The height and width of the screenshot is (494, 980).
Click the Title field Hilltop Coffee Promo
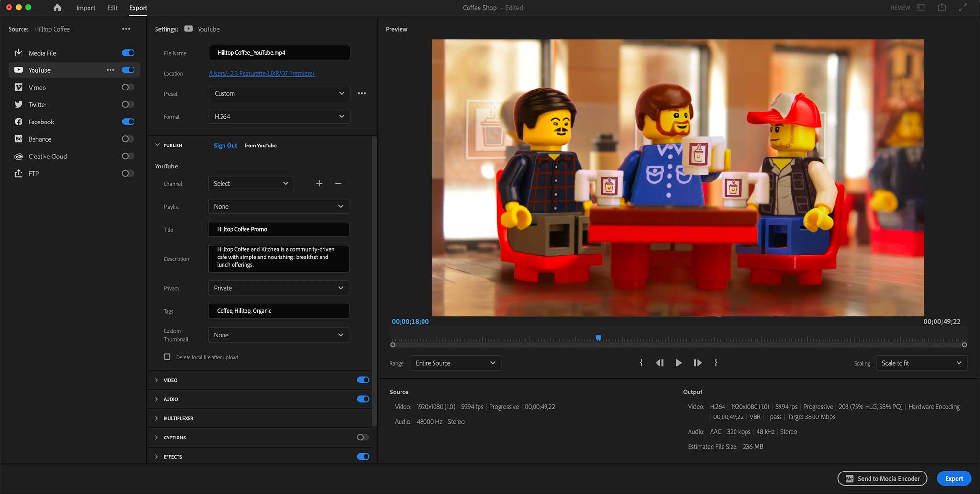[x=278, y=229]
